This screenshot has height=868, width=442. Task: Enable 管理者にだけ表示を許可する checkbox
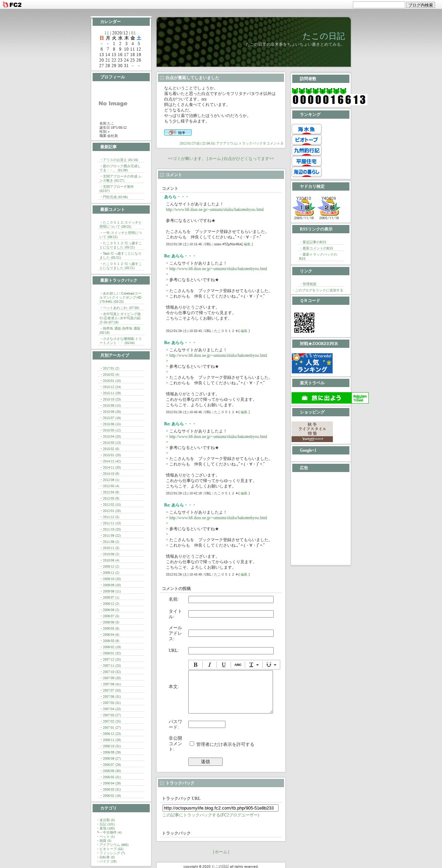pos(192,744)
